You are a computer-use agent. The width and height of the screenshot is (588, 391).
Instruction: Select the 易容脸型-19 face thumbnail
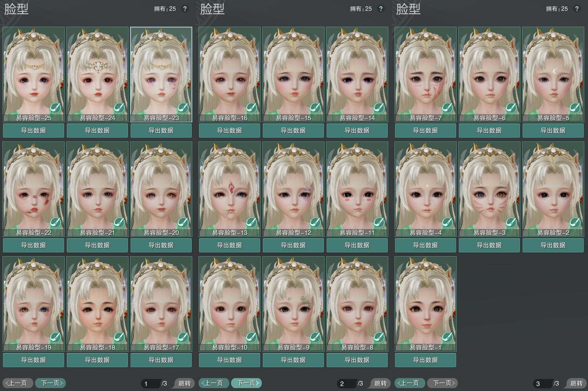[x=34, y=304]
